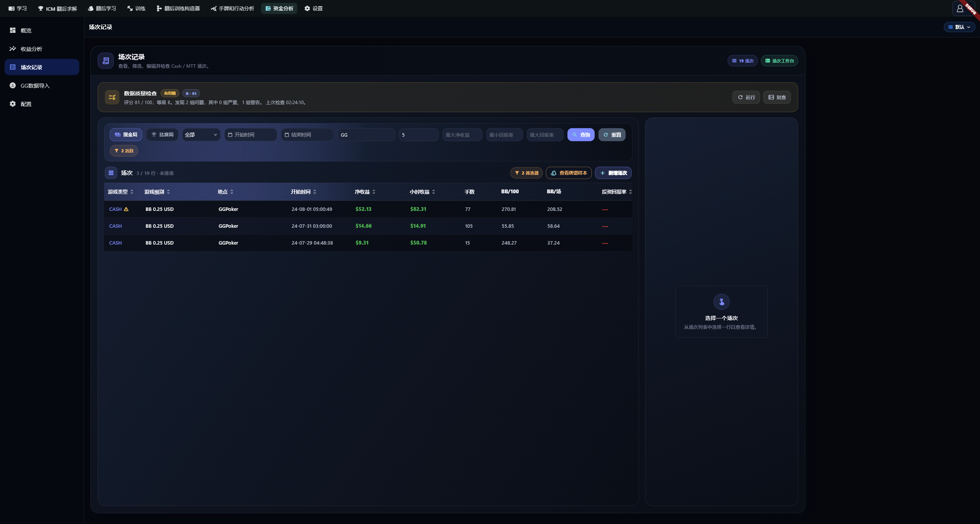Select the 场次记录 sidebar item
The image size is (980, 524).
pos(42,67)
